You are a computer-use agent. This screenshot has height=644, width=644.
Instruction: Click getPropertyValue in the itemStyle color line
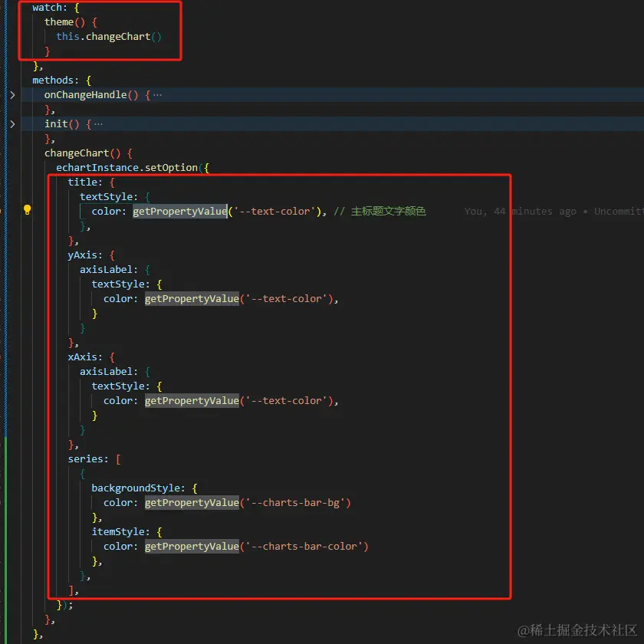pos(192,546)
